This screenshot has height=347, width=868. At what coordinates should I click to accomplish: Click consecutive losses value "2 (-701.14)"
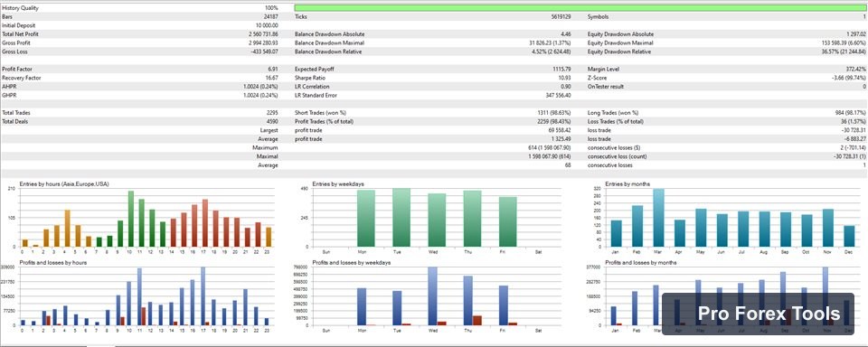click(853, 148)
